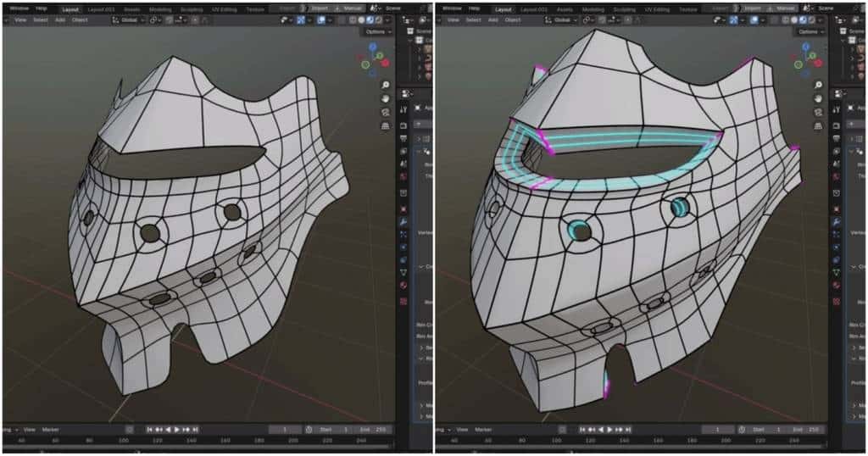This screenshot has width=868, height=456.
Task: Switch to UV Editing workspace tab in right window
Action: (x=657, y=9)
